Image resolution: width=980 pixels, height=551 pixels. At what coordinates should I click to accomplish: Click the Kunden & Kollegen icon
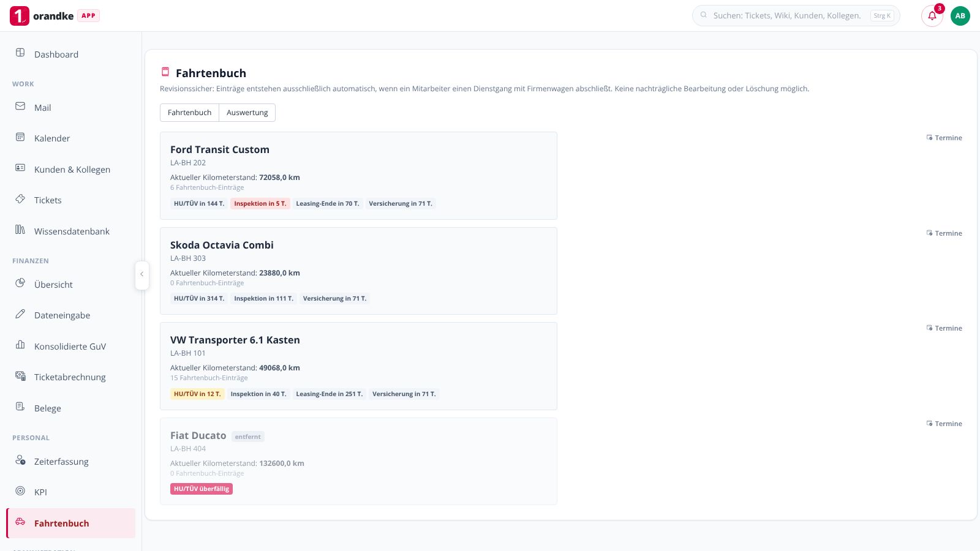[20, 168]
